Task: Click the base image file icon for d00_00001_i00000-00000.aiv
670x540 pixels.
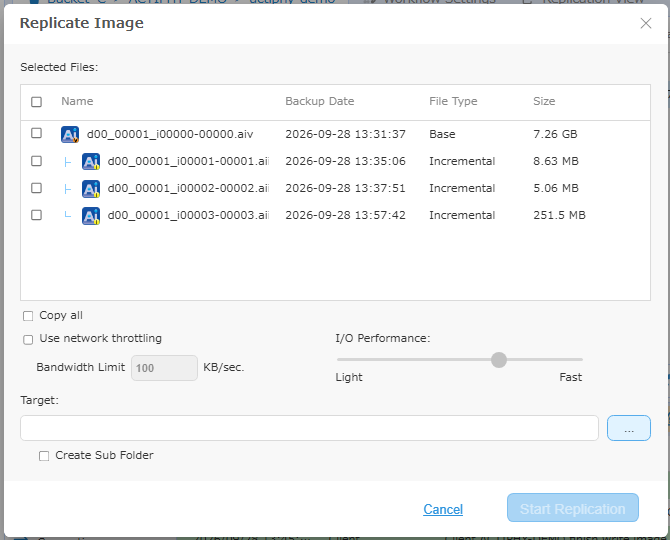Action: coord(70,134)
